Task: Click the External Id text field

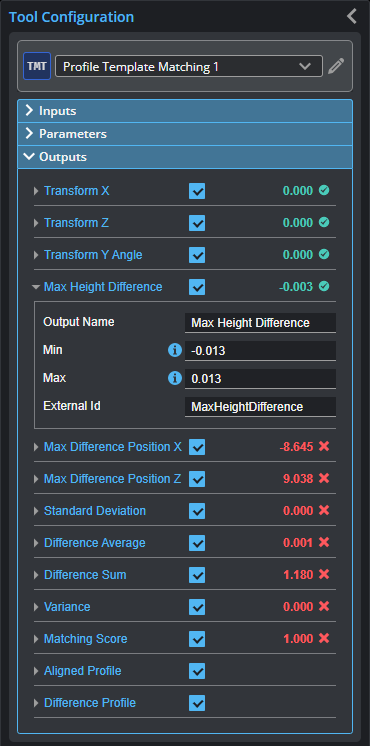Action: click(260, 407)
